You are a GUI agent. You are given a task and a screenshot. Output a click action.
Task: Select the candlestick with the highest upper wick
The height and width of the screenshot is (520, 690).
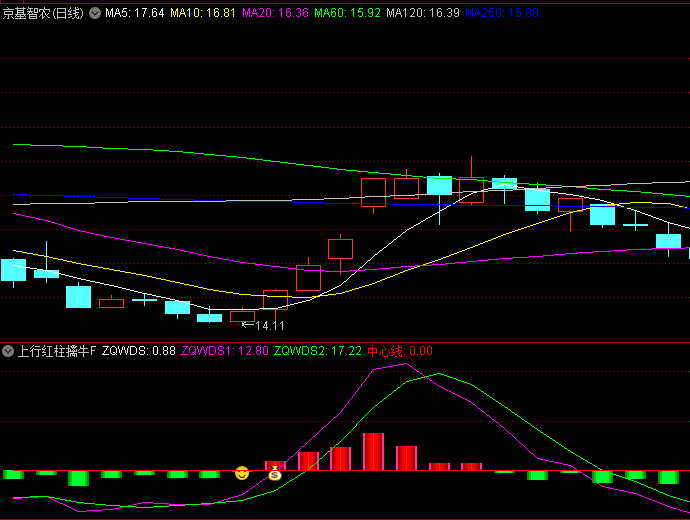[471, 180]
